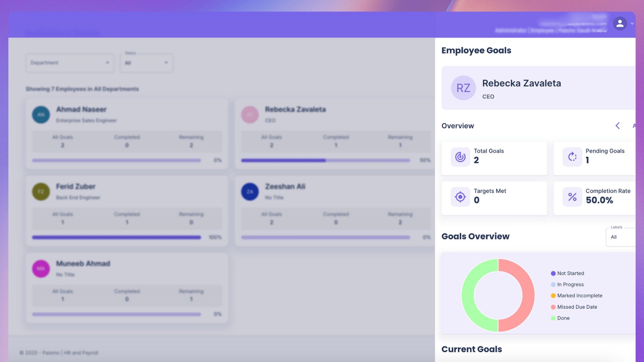Click Ahmad Naseer's AN avatar
644x362 pixels.
(x=41, y=115)
